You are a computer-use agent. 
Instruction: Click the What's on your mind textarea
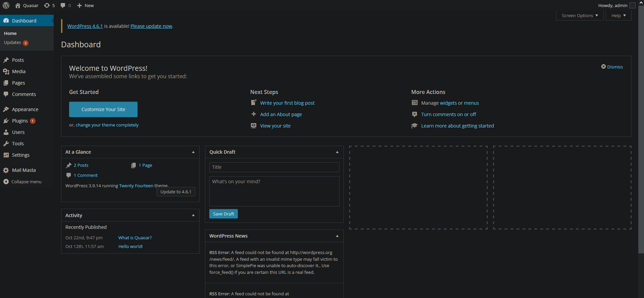[274, 191]
